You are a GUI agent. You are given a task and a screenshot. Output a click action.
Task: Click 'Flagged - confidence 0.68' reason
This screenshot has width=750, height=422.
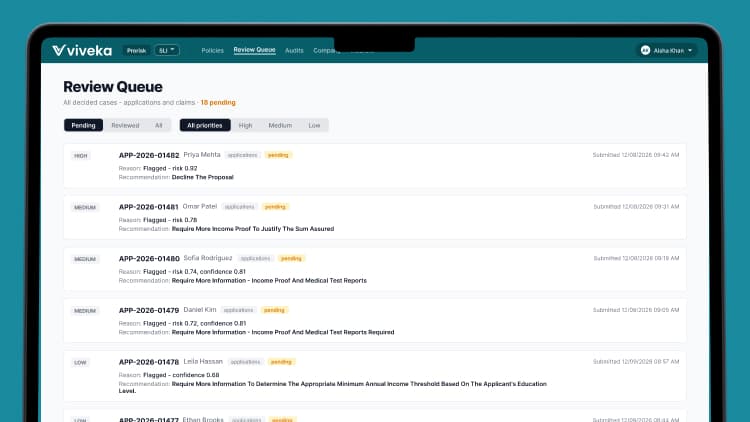pyautogui.click(x=181, y=375)
